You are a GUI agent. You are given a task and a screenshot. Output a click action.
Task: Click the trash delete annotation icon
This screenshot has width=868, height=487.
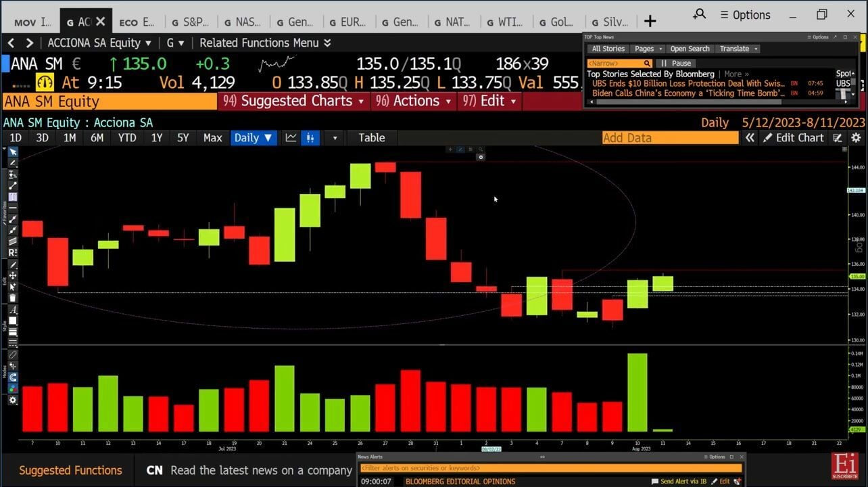coord(12,298)
